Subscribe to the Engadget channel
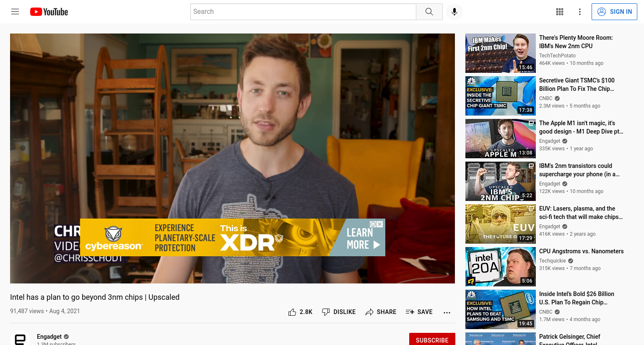Viewport: 644px width, 345px height. (x=432, y=340)
